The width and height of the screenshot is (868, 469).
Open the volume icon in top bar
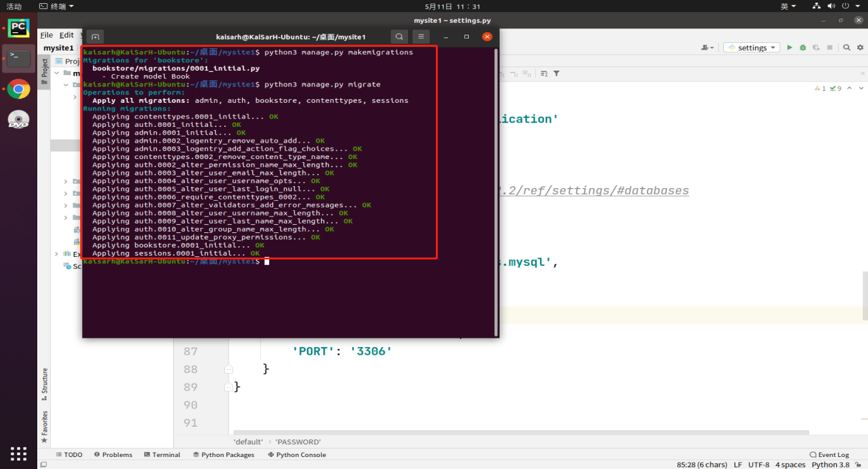click(x=831, y=6)
